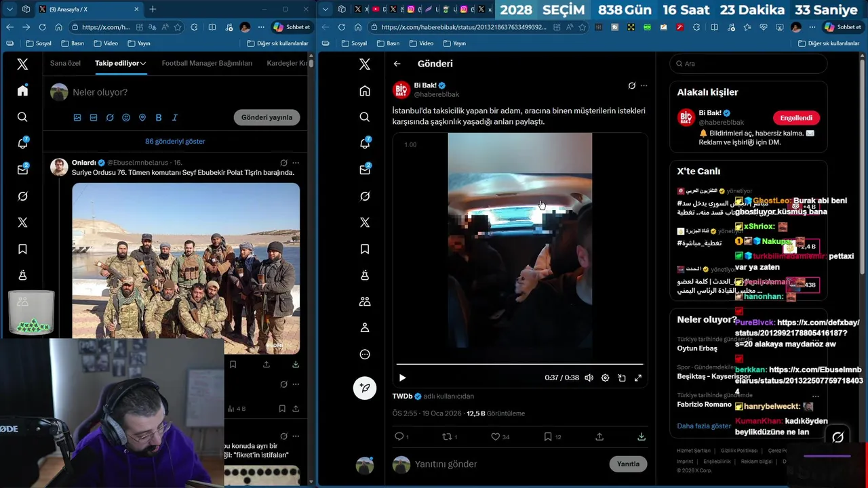Click the Gönderi yayınla button

click(267, 117)
